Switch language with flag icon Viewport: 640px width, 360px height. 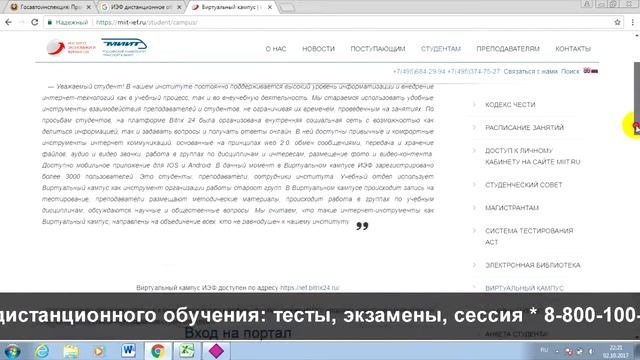pos(591,71)
